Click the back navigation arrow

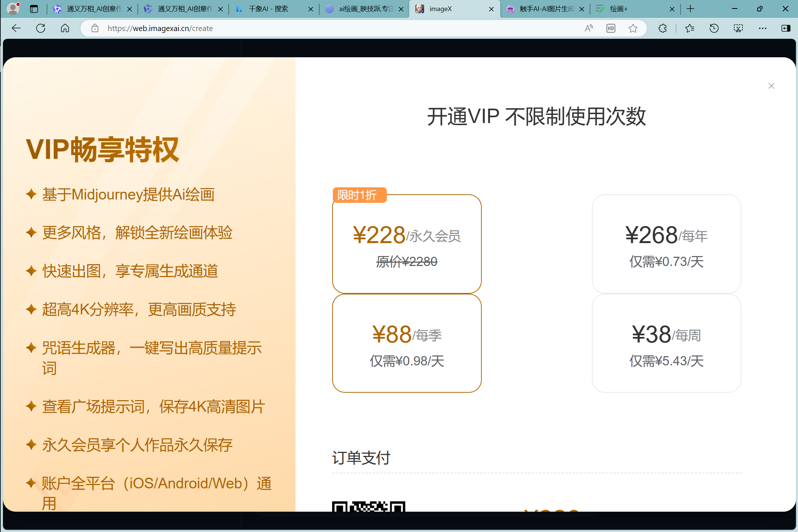tap(16, 28)
